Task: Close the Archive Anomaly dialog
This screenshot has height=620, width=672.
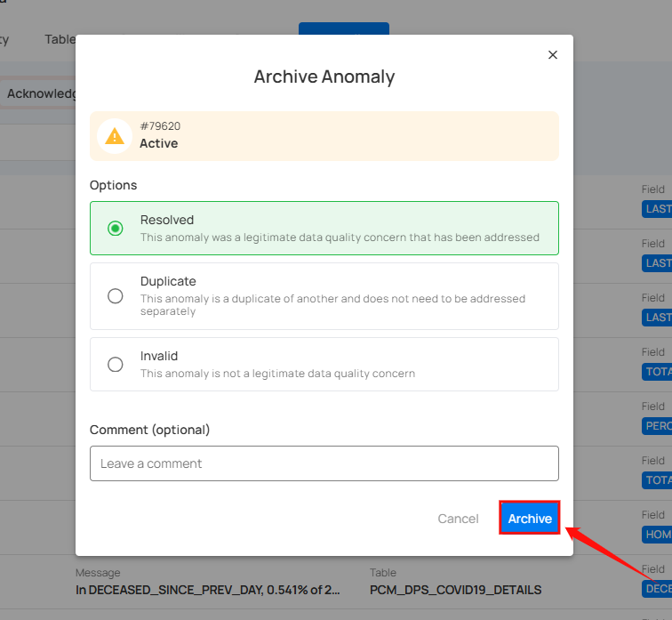Action: [x=552, y=55]
